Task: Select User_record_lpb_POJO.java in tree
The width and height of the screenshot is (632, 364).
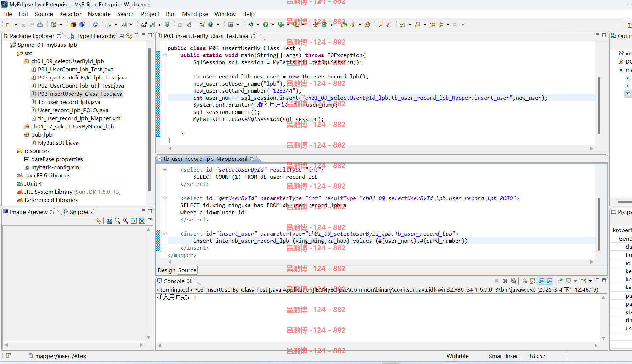Action: coord(70,110)
